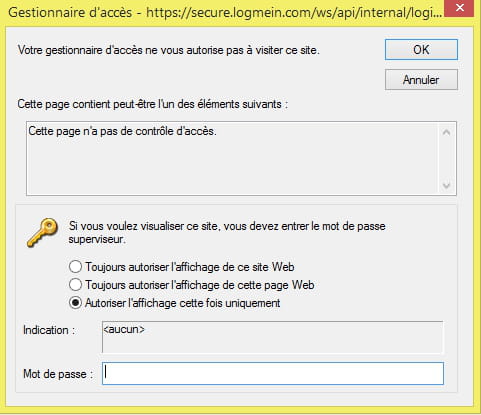Click the 'mot de passe superviseur' instruction text
Viewport: 481px width, 415px height.
coord(227,232)
